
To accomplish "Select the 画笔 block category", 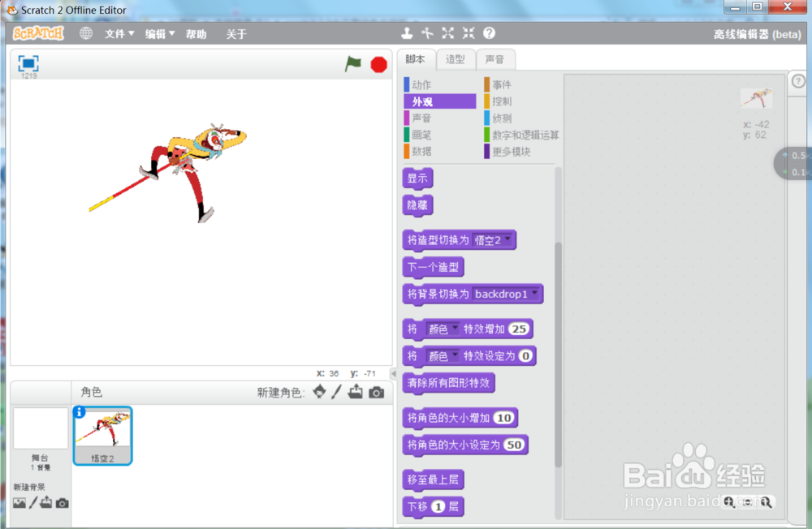I will tap(439, 135).
